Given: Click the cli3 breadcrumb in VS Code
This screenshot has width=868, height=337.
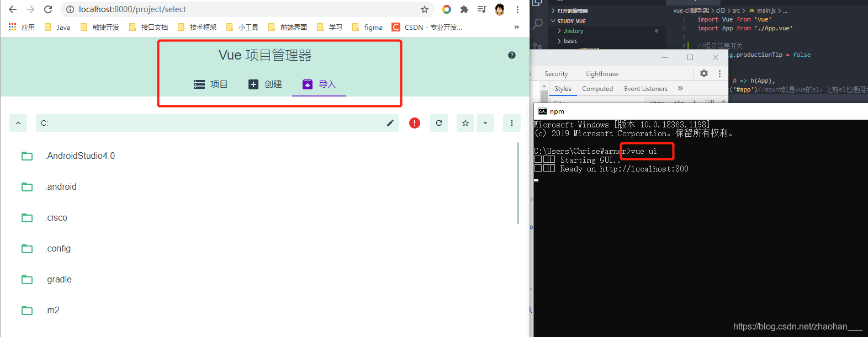Looking at the screenshot, I should (x=721, y=10).
